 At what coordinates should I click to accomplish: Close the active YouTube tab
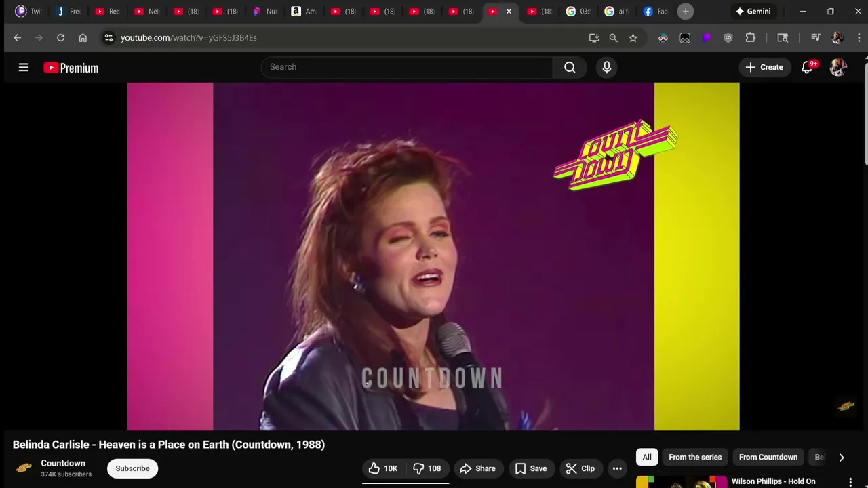[509, 12]
